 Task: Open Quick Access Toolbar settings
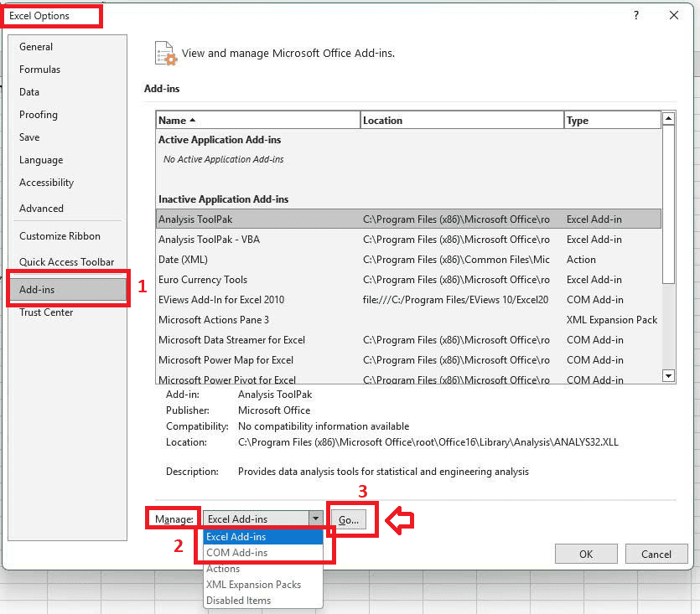coord(69,261)
